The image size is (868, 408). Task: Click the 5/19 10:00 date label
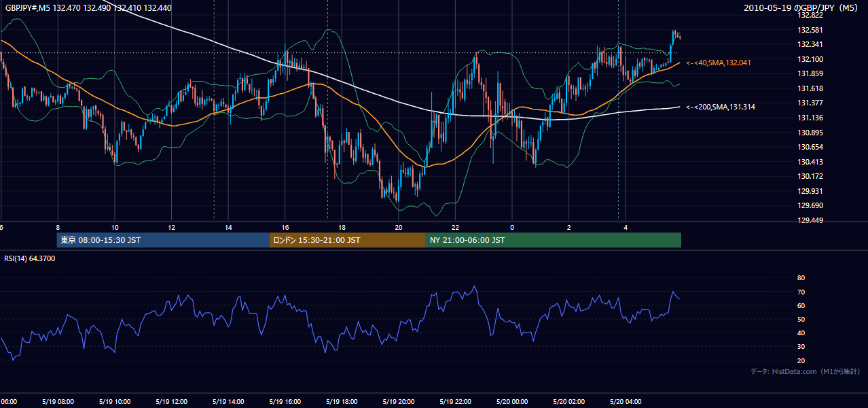coord(114,402)
